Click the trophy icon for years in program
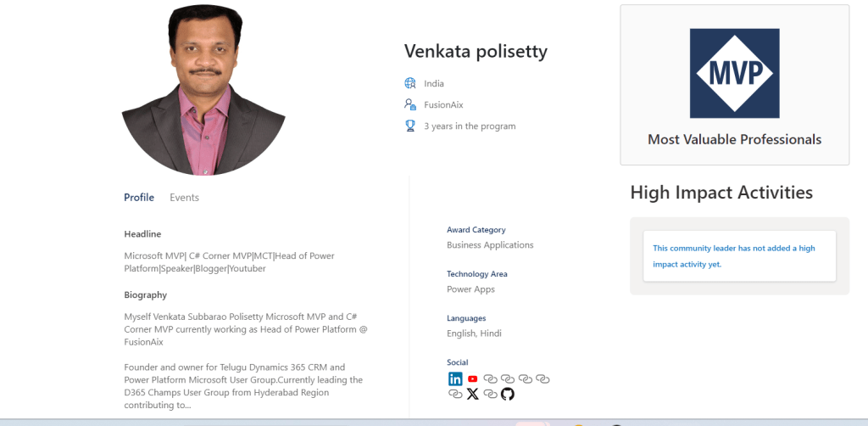The height and width of the screenshot is (426, 868). coord(410,126)
